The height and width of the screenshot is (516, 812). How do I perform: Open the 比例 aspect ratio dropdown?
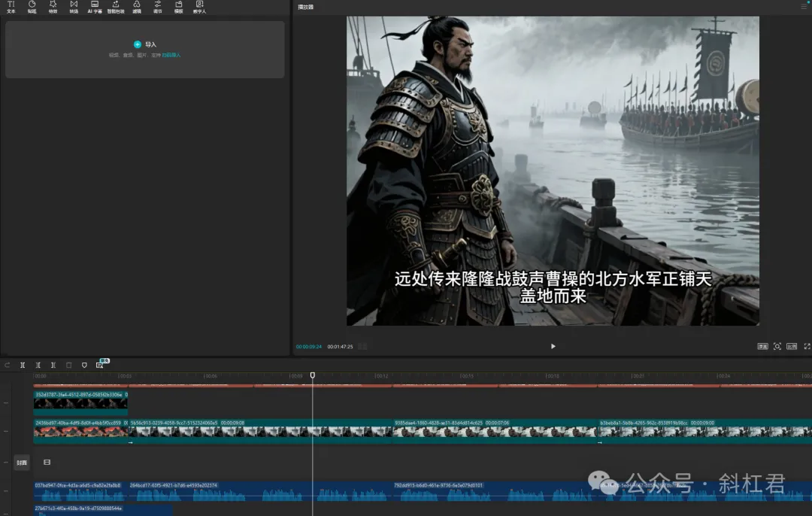pyautogui.click(x=792, y=346)
